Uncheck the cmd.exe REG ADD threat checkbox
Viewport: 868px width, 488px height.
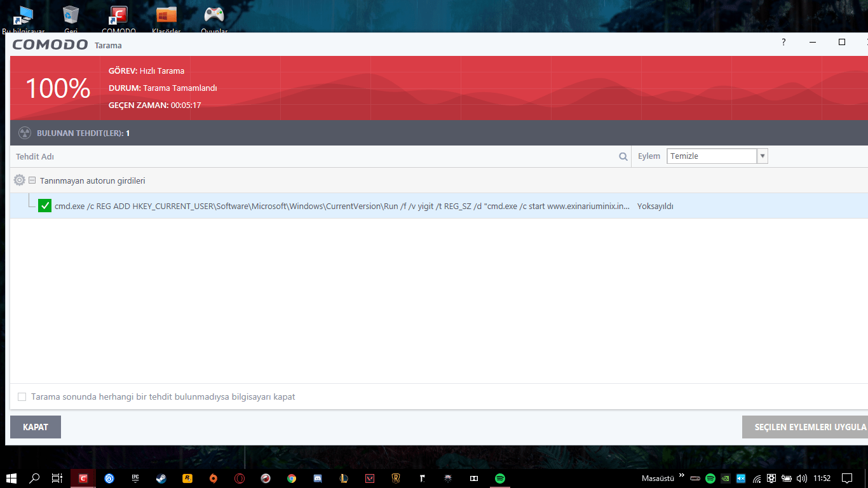pos(44,206)
